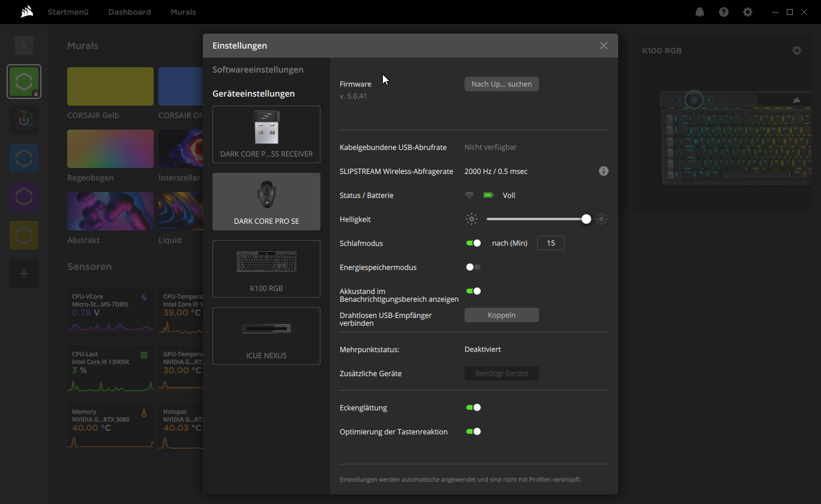Open the help question mark icon
Viewport: 821px width, 504px height.
[x=724, y=12]
